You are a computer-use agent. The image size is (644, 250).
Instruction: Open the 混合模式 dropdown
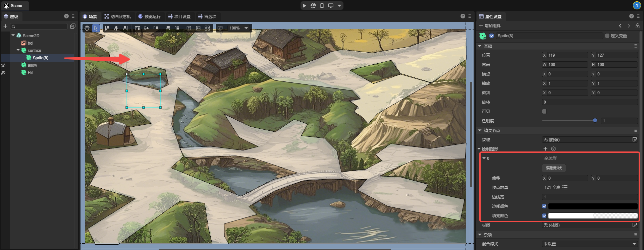[590, 244]
